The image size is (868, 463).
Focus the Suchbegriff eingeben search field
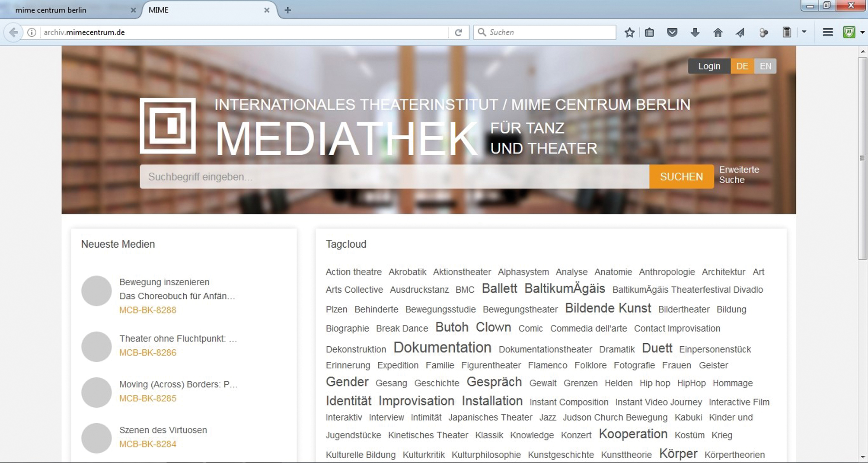tap(394, 177)
